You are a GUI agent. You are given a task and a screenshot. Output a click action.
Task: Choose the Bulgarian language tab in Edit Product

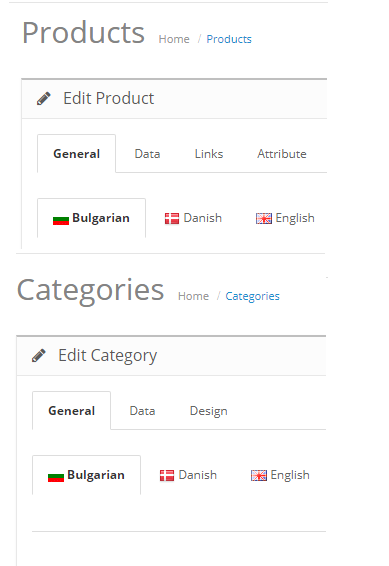click(x=91, y=218)
